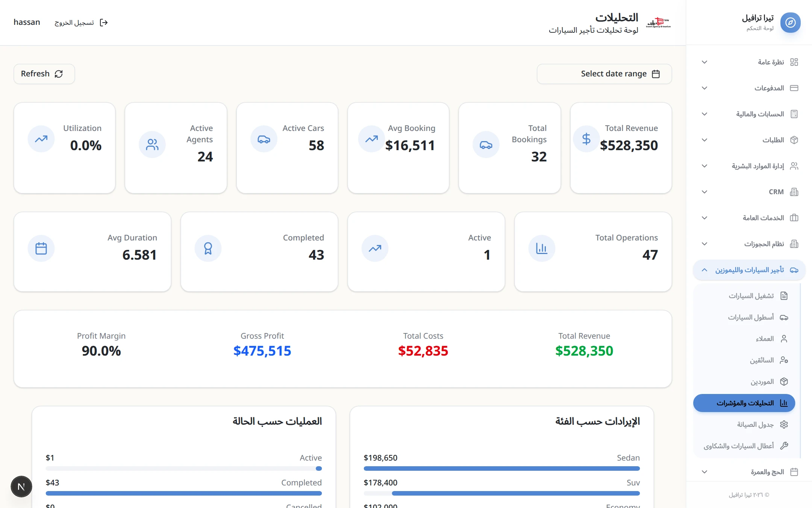Click the grid icon beside نظرة عامة
The height and width of the screenshot is (508, 812).
pyautogui.click(x=794, y=62)
